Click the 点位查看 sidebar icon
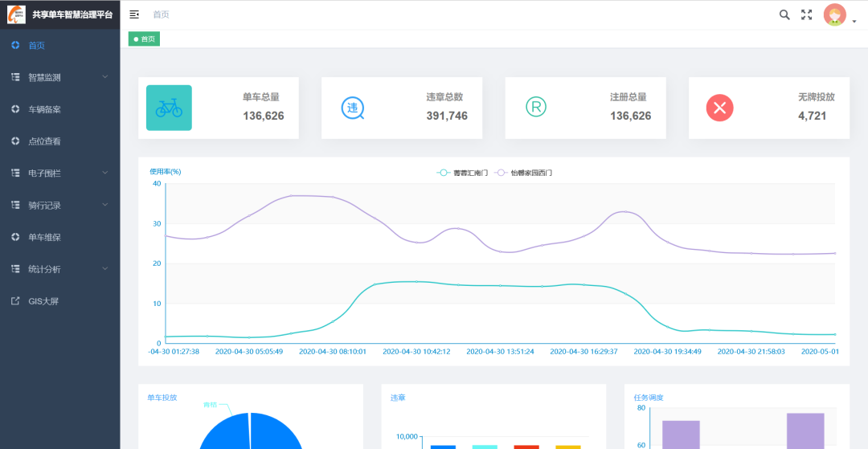This screenshot has height=449, width=868. pos(15,141)
